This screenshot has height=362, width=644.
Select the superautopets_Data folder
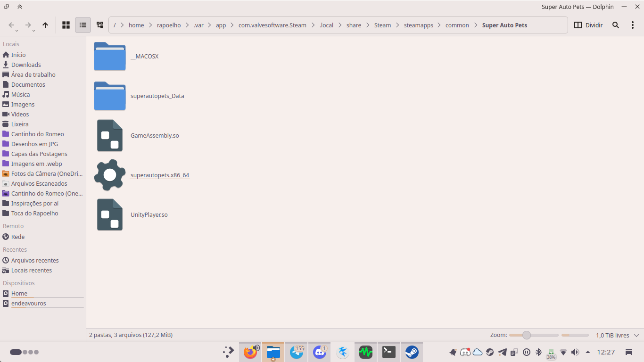(139, 96)
